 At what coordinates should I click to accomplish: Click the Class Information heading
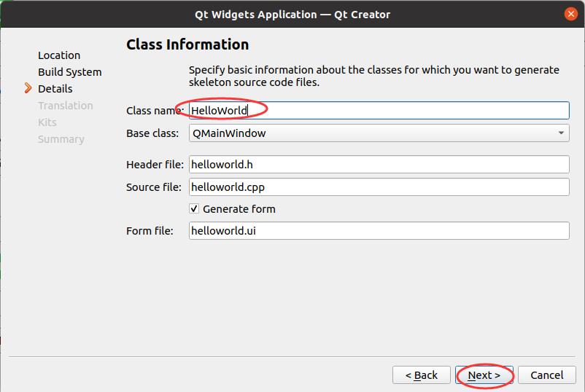tap(187, 44)
